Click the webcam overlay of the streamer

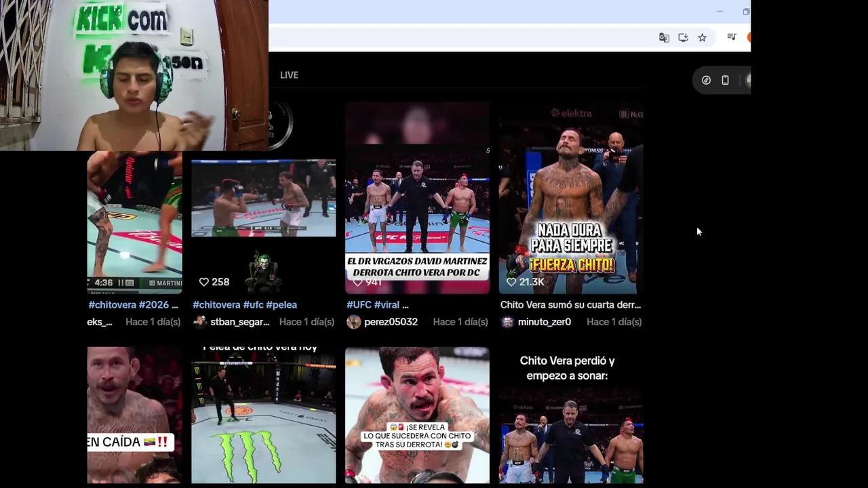click(x=134, y=75)
